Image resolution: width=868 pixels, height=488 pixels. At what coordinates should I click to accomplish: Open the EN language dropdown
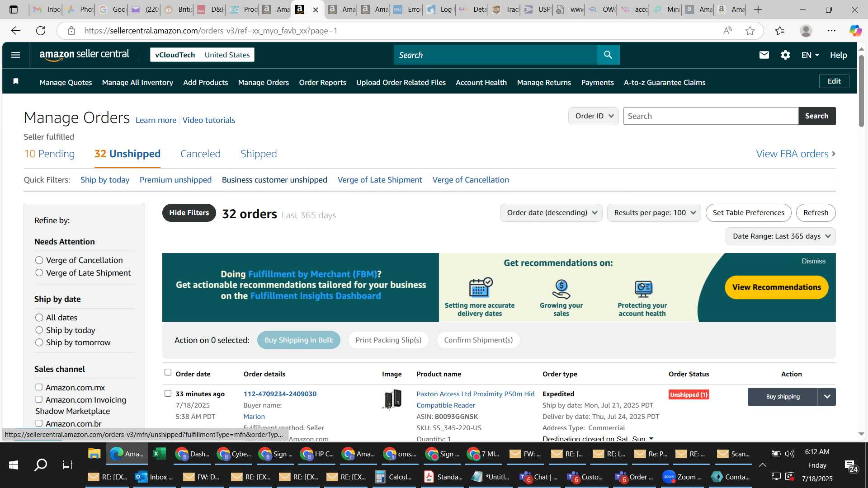810,55
